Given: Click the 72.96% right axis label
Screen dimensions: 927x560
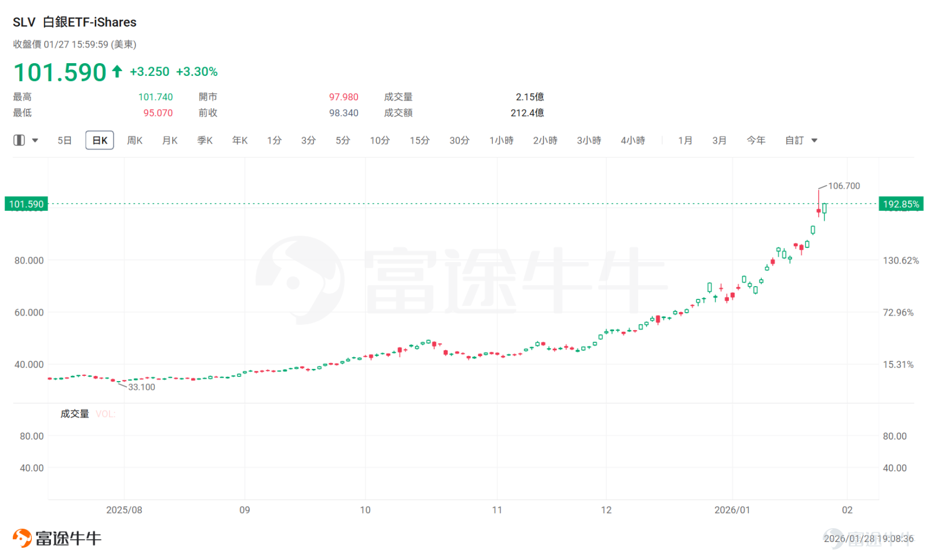Looking at the screenshot, I should coord(898,313).
